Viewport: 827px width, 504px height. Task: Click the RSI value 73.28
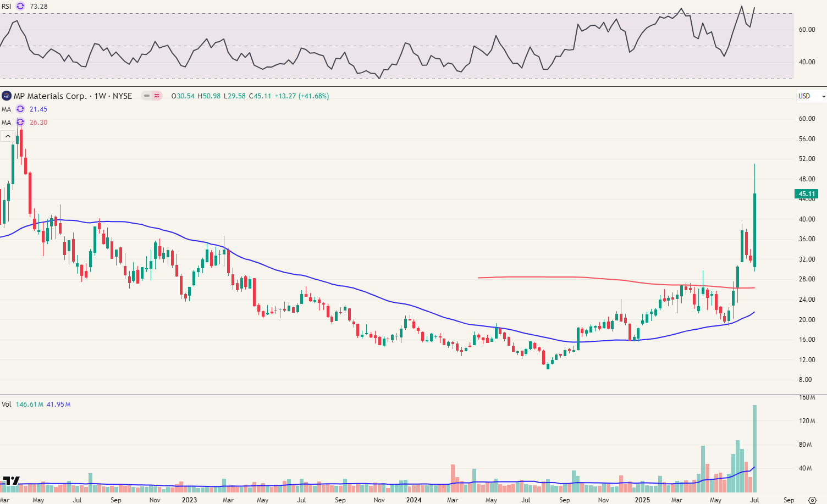38,7
